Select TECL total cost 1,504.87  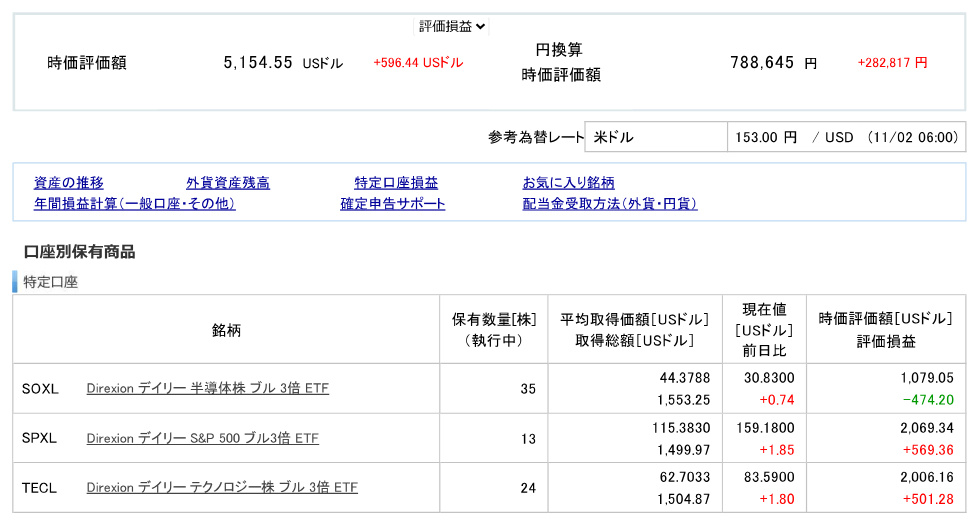click(683, 500)
